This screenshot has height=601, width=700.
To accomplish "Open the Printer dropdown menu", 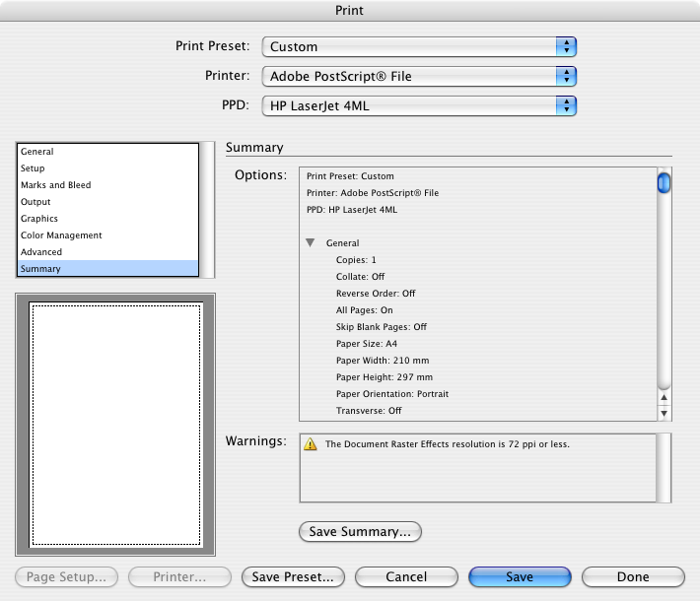I will click(418, 76).
